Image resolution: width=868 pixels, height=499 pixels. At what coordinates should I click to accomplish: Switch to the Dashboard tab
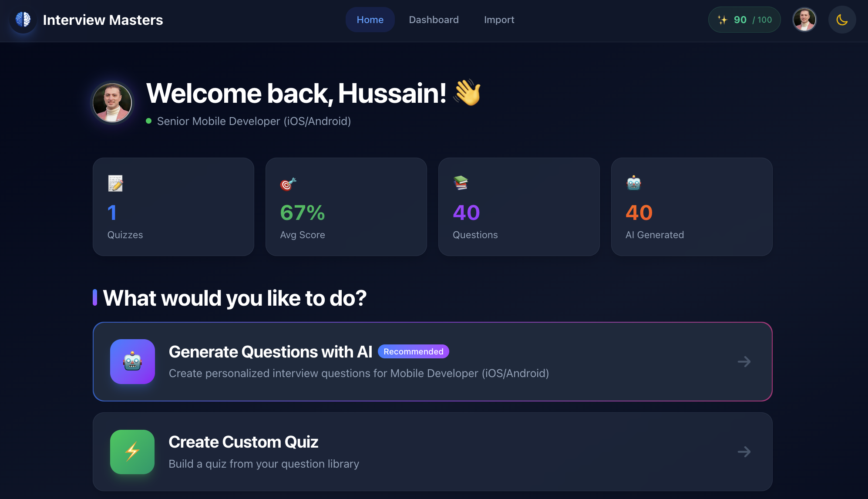(434, 20)
